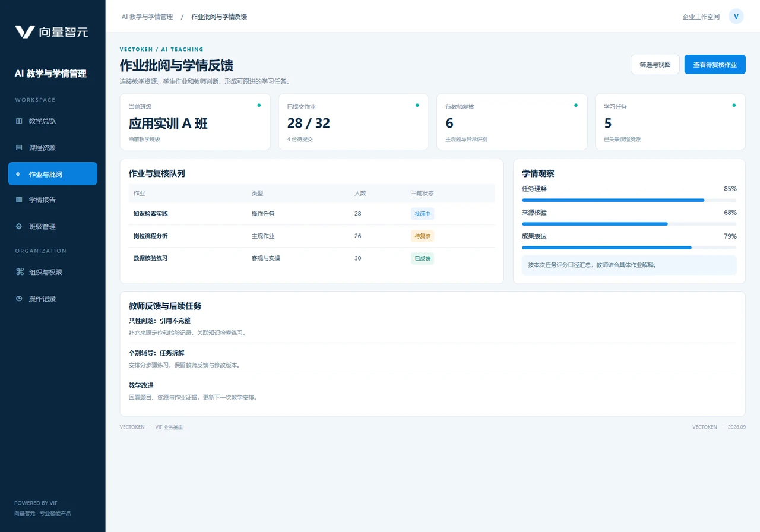Click the 教学总览 sidebar icon
This screenshot has width=760, height=532.
click(18, 121)
